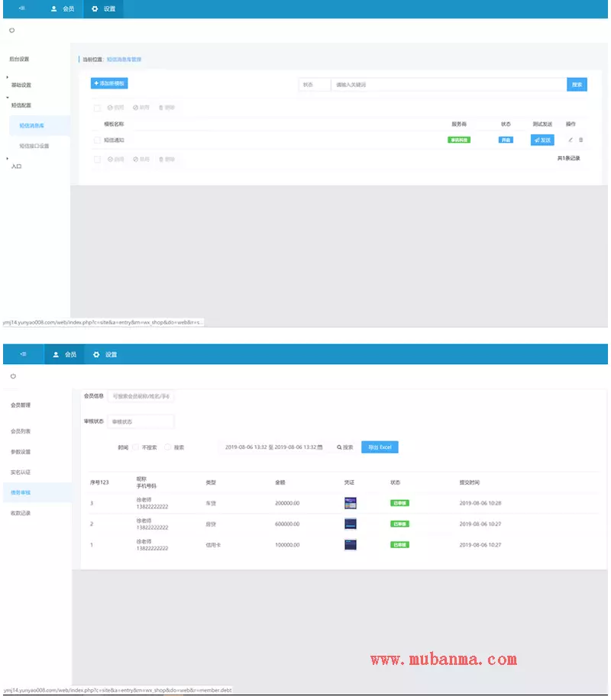Click the magnifier 搜索 beside date range

click(x=345, y=447)
